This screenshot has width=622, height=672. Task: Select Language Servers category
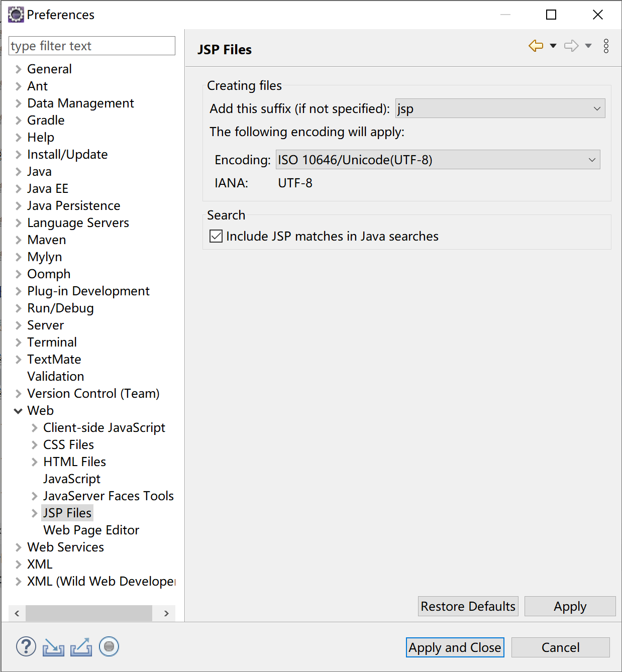(x=78, y=222)
